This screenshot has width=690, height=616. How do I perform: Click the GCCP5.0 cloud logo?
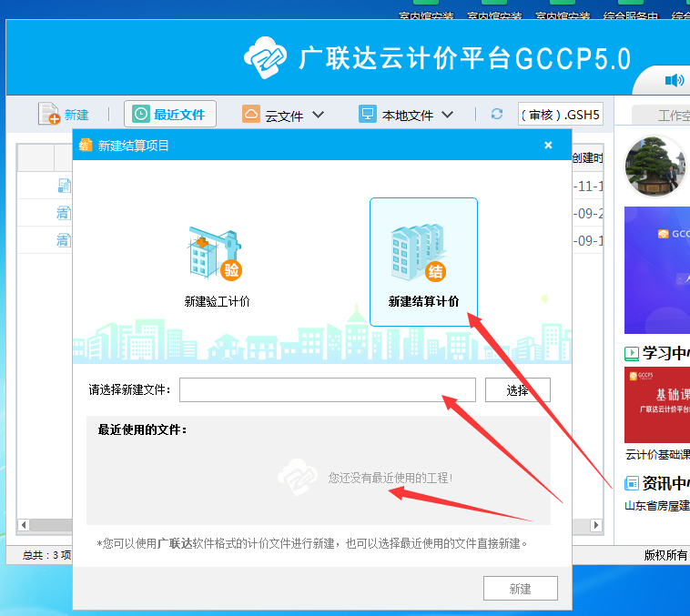(265, 57)
